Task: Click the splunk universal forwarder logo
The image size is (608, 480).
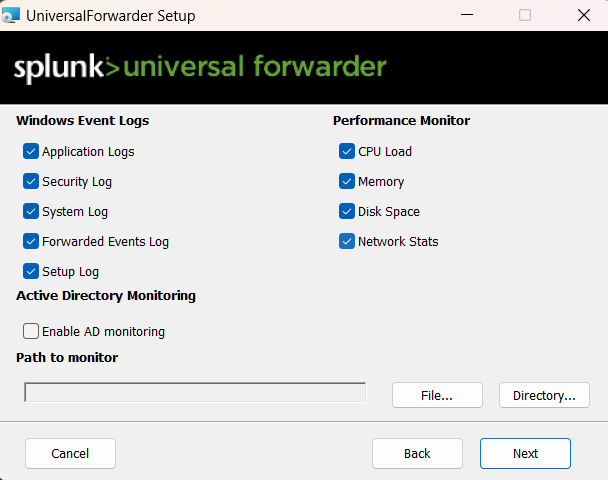Action: (200, 68)
